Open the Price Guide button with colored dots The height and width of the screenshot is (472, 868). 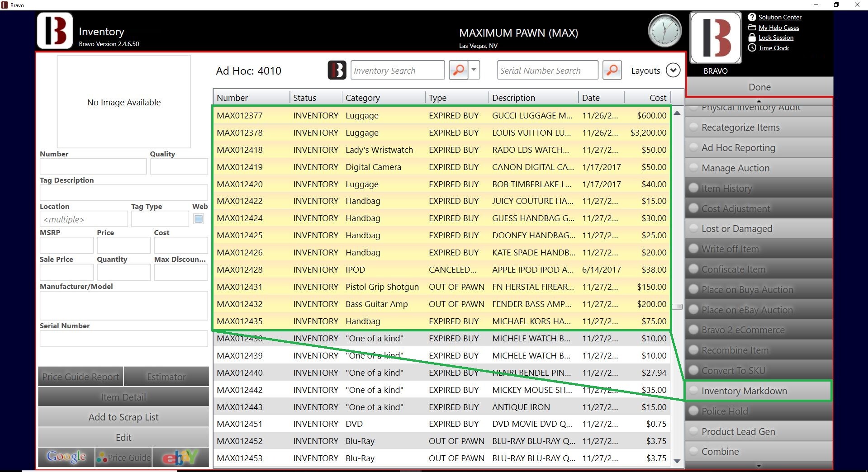click(x=123, y=457)
